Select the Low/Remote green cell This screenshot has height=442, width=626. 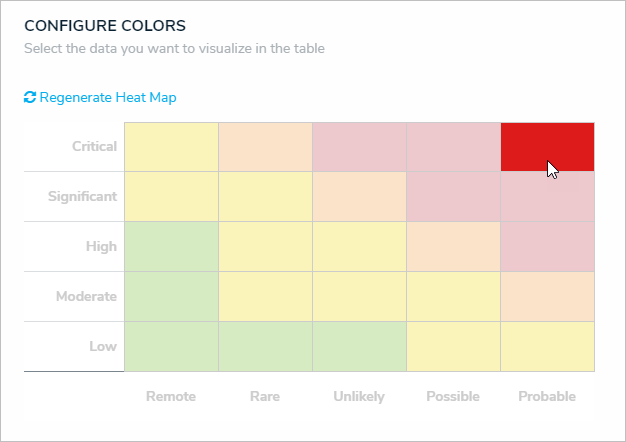[x=171, y=346]
